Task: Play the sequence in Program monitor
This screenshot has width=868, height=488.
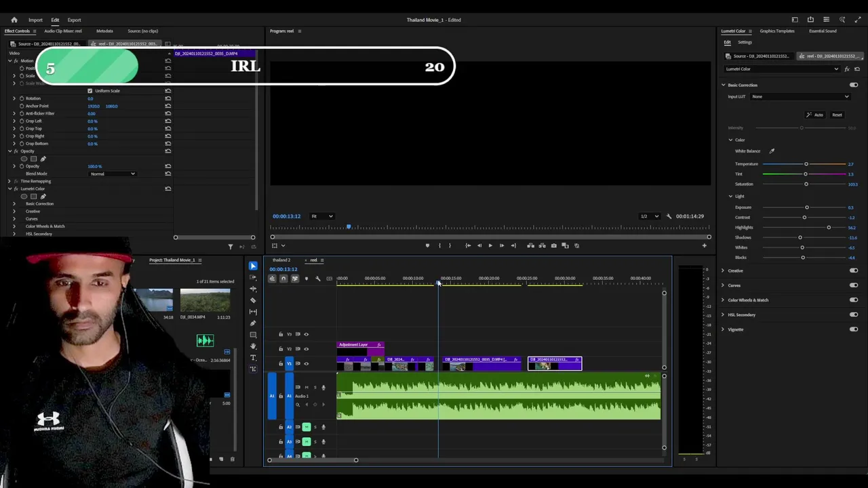Action: [490, 245]
